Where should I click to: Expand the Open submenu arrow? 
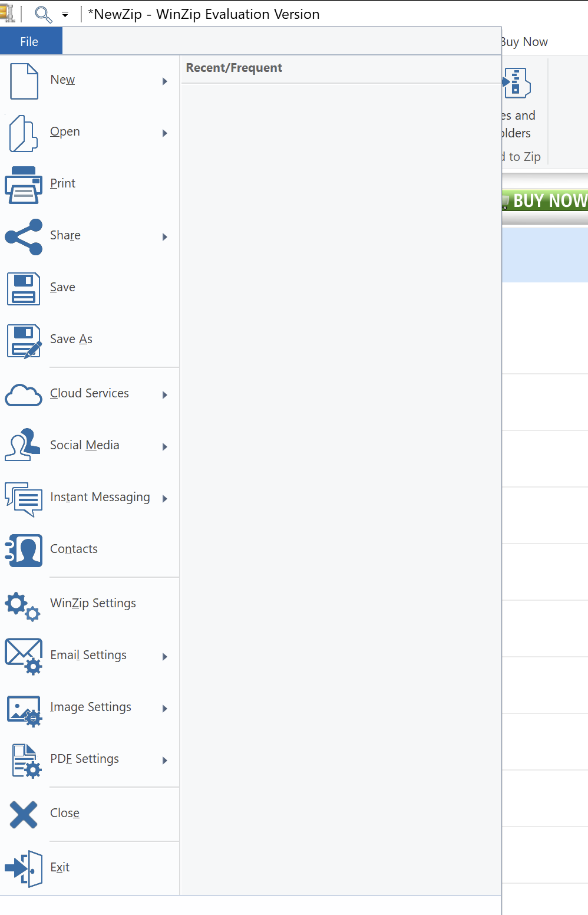pyautogui.click(x=165, y=133)
